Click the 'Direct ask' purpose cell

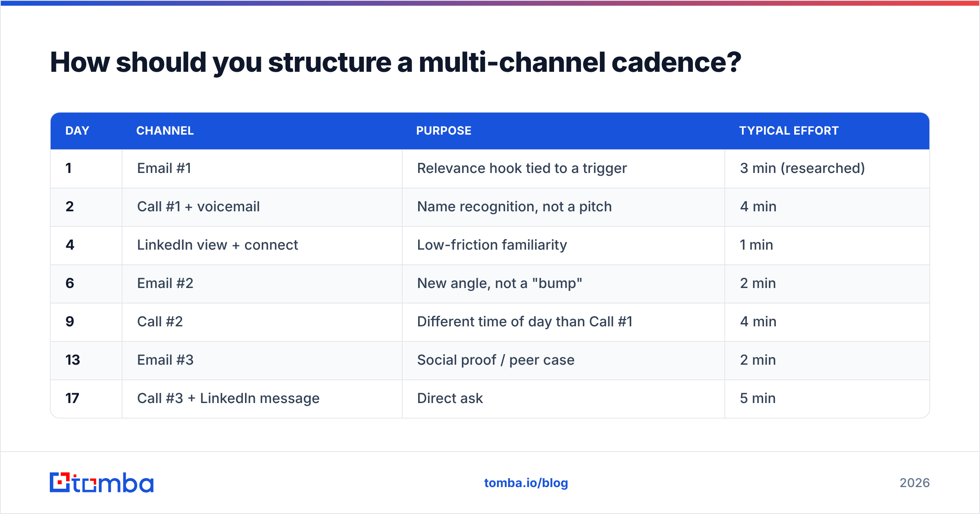pyautogui.click(x=563, y=399)
